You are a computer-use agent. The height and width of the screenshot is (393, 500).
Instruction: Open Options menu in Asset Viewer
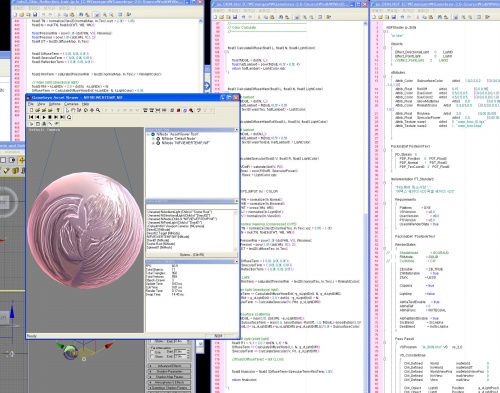point(54,104)
